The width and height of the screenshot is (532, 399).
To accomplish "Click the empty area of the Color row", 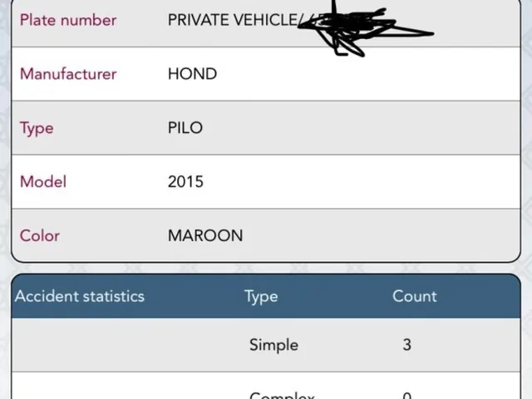I will 380,235.
